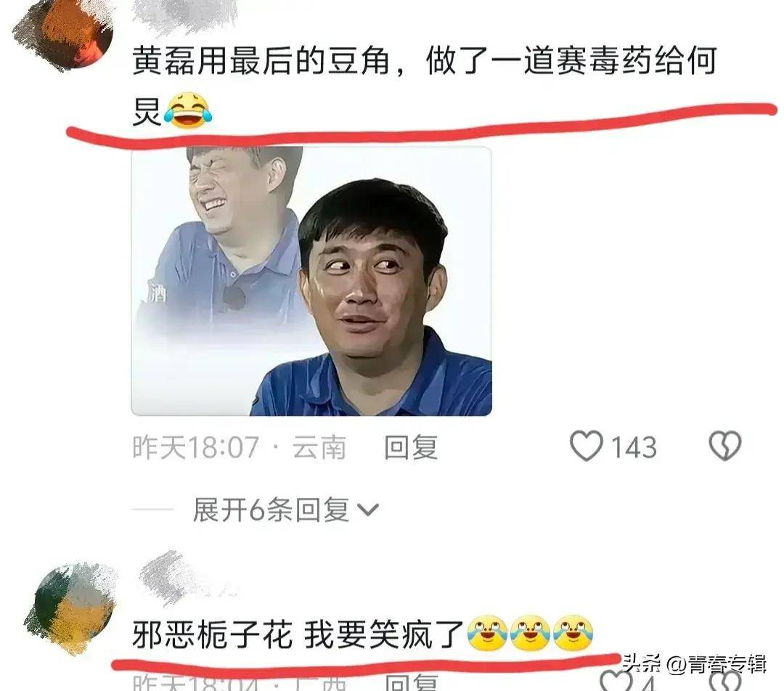Tap the last tearful emoji in second comment

pyautogui.click(x=573, y=634)
